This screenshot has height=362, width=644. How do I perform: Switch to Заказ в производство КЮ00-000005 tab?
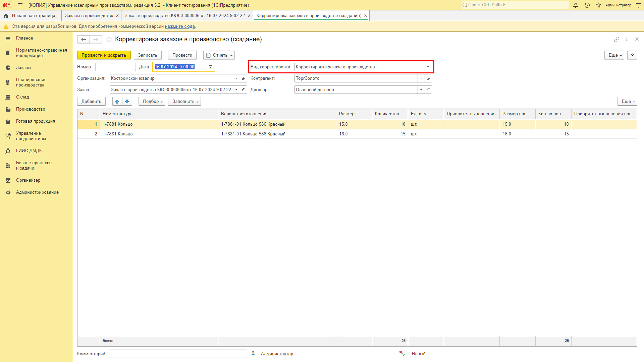coord(185,16)
